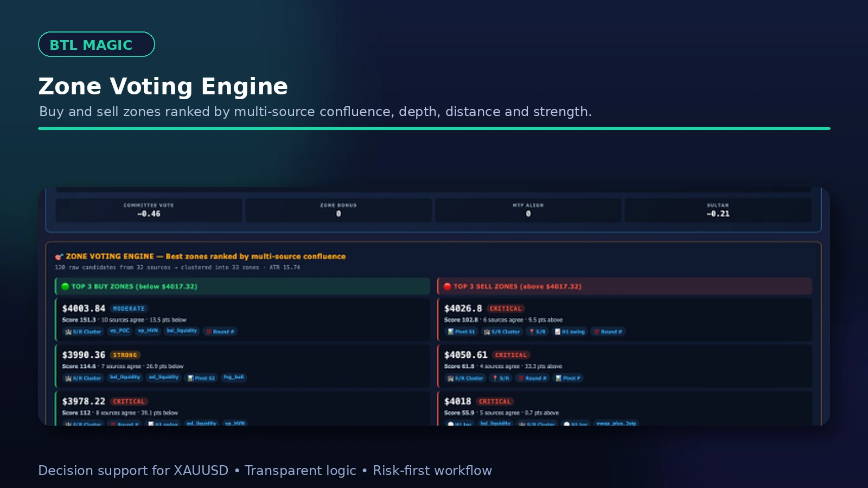
Task: Click the ZONE VOTING ENGINE panel heading
Action: coord(206,256)
